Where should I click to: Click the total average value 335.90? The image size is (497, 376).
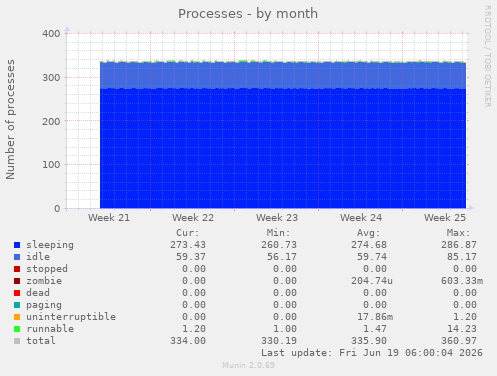pos(369,341)
